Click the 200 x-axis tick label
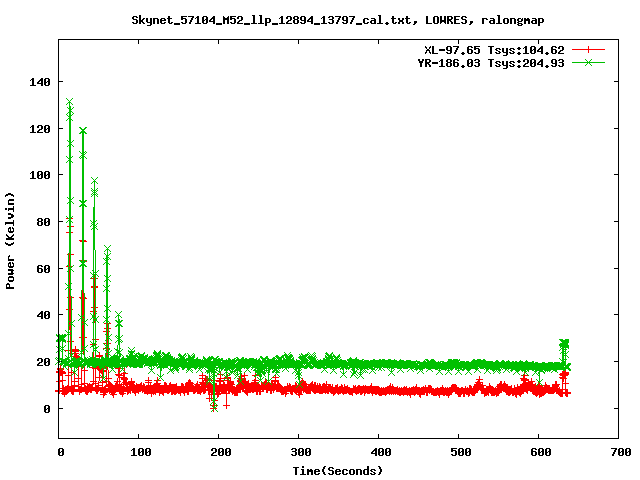The image size is (640, 480). point(221,452)
